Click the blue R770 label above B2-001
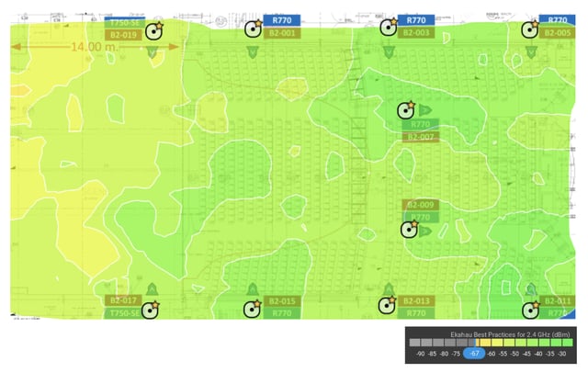 point(282,20)
